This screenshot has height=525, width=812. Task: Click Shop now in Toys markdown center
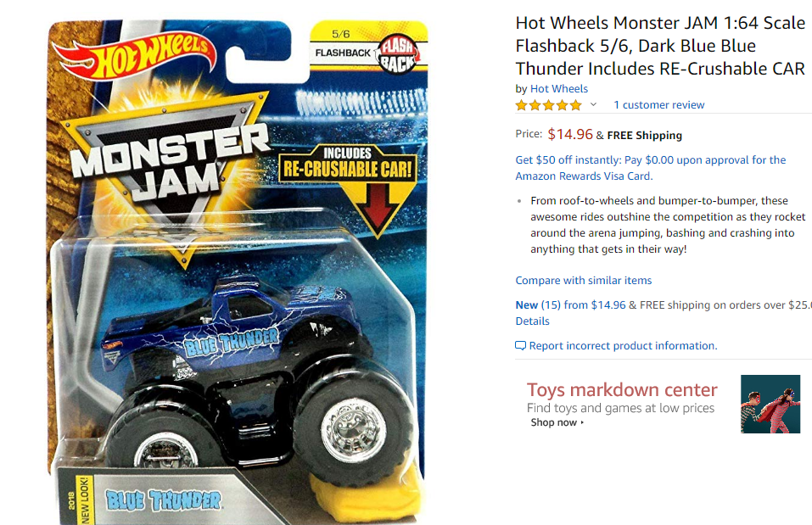[x=557, y=422]
